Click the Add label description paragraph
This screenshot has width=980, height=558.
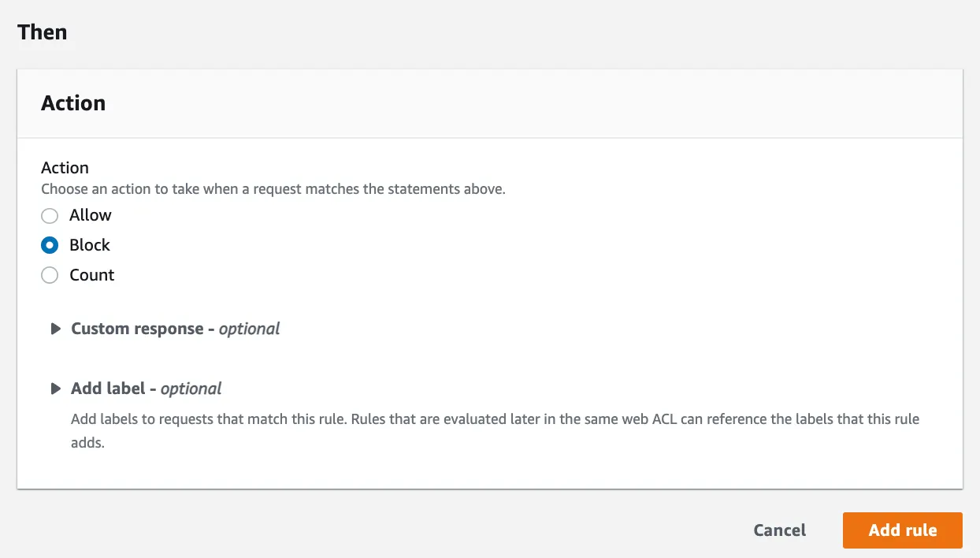[x=495, y=419]
